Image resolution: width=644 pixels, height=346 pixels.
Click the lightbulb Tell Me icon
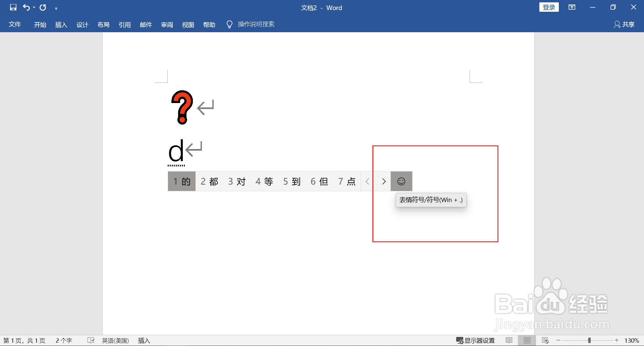click(229, 24)
